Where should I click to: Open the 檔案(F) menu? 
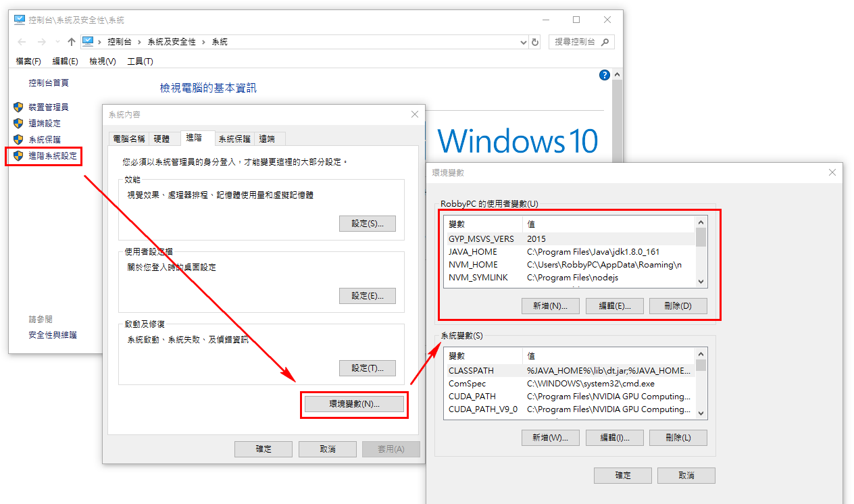[28, 61]
